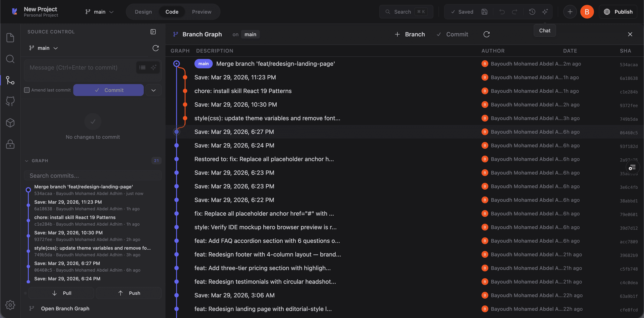
Task: Open Chat sparkle icon
Action: (545, 12)
